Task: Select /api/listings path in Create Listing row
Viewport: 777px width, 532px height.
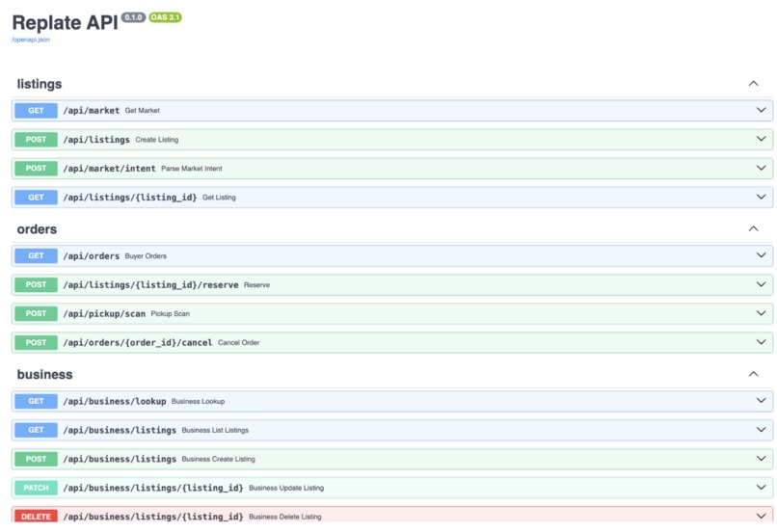Action: [96, 140]
